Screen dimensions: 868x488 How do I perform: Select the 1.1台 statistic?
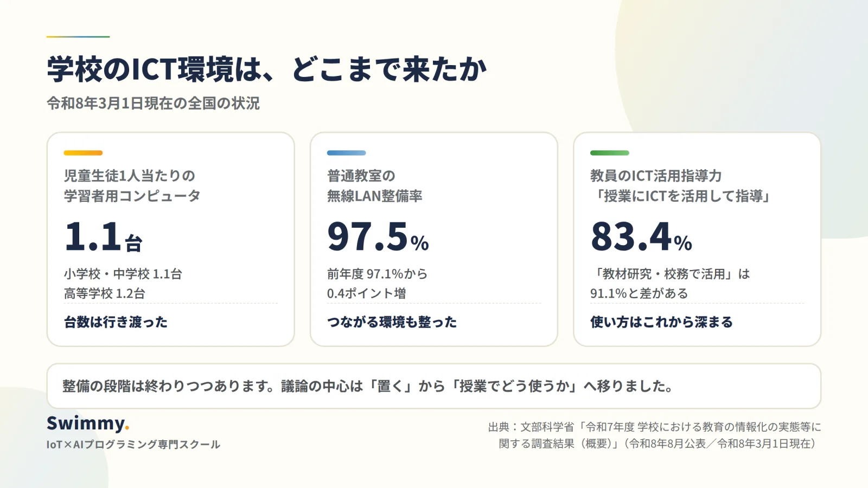pos(103,236)
